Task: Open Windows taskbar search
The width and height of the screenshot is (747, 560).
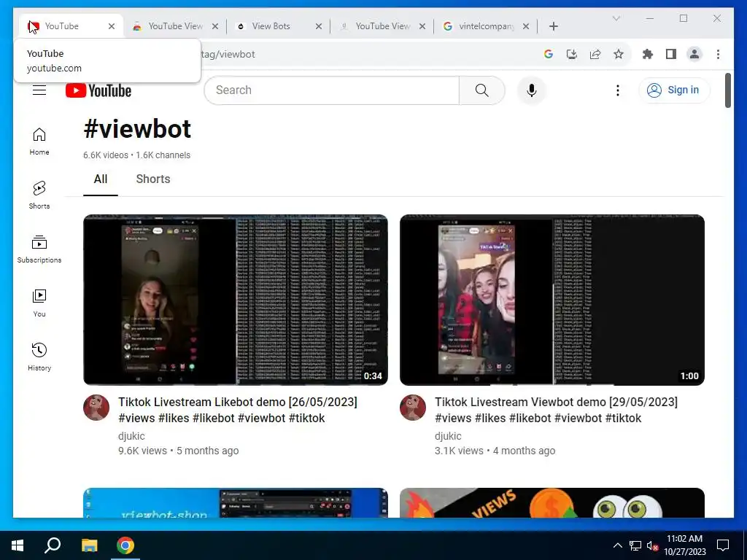Action: pos(53,545)
